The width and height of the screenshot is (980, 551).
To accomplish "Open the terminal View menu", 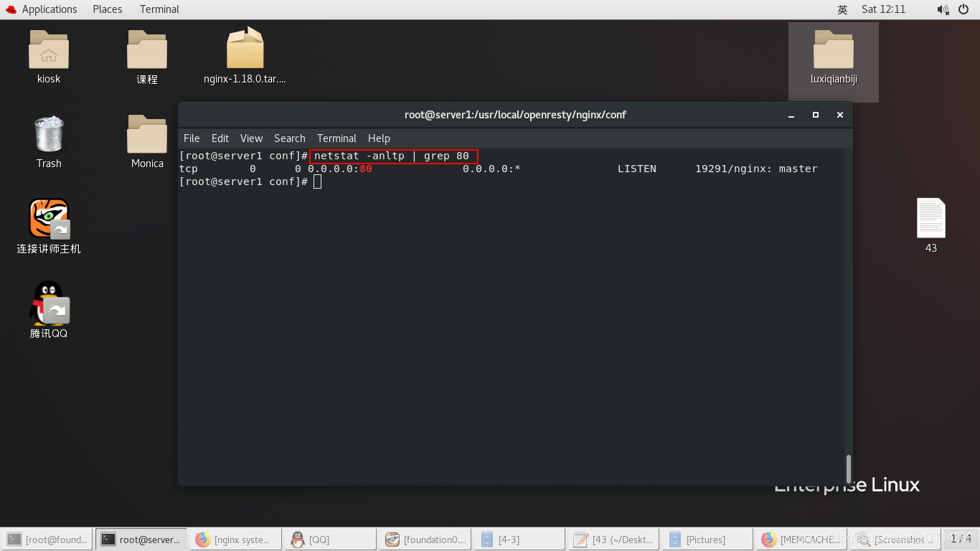I will [251, 138].
